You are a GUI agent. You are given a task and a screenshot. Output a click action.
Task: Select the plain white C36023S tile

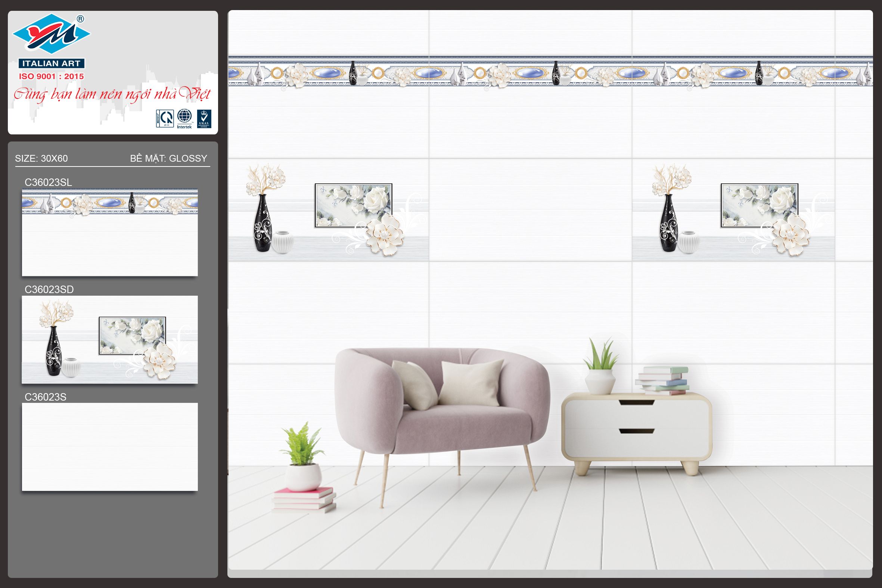pyautogui.click(x=109, y=447)
